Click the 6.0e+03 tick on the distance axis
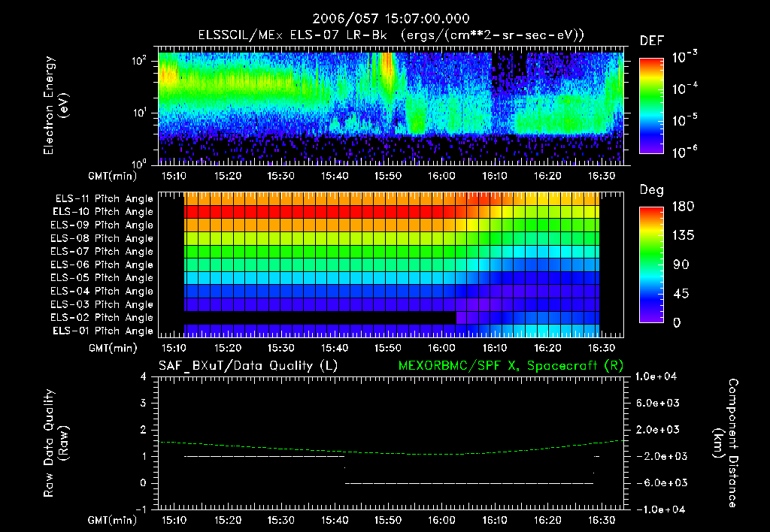770x532 pixels. [x=657, y=404]
